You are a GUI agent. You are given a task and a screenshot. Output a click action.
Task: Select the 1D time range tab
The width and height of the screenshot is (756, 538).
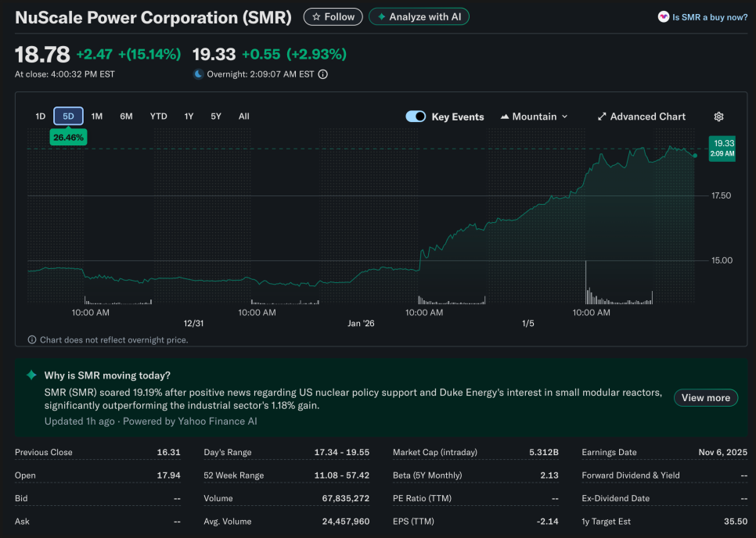tap(40, 117)
